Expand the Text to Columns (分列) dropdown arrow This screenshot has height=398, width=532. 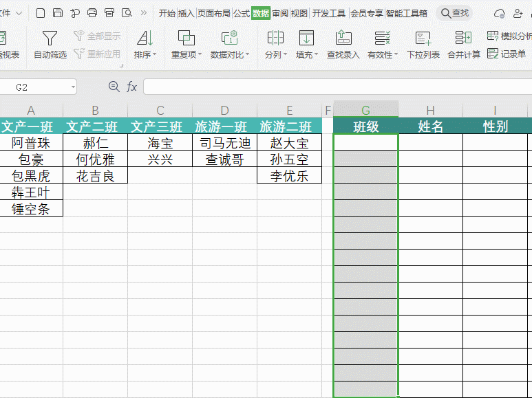pos(286,54)
